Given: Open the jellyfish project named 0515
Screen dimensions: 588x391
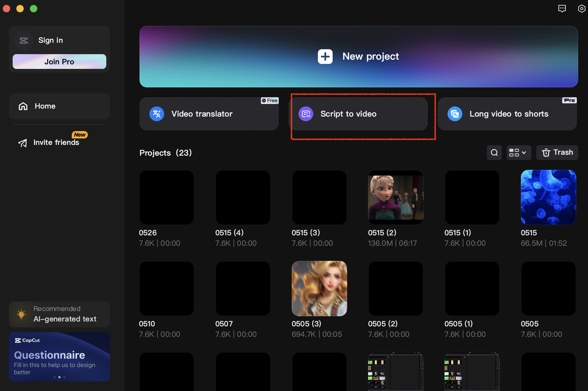Looking at the screenshot, I should (548, 197).
